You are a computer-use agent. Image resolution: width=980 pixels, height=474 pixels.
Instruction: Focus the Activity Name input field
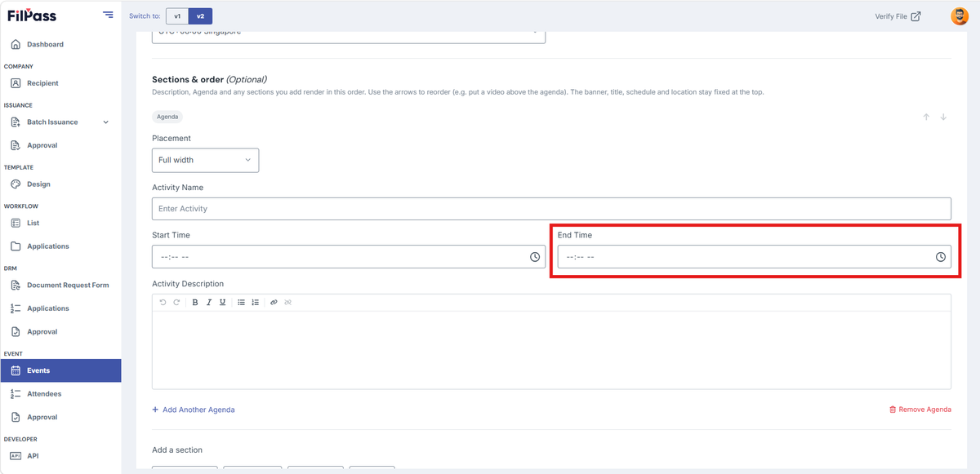(x=551, y=209)
